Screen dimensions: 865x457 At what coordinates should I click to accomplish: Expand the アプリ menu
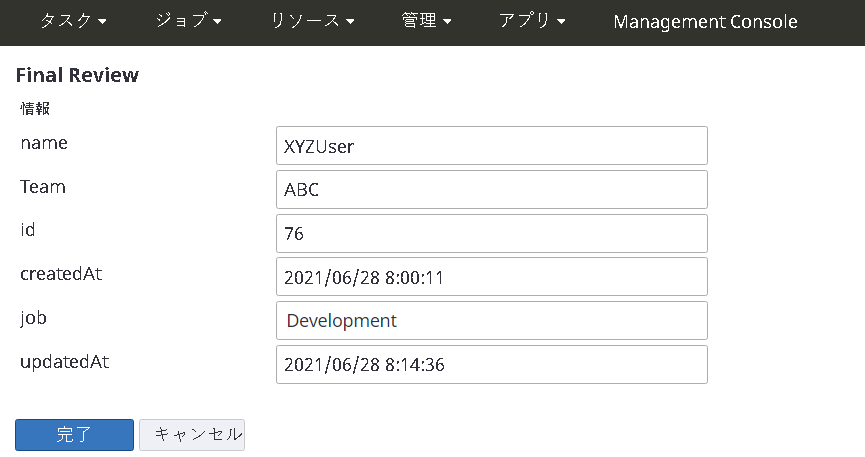(532, 21)
